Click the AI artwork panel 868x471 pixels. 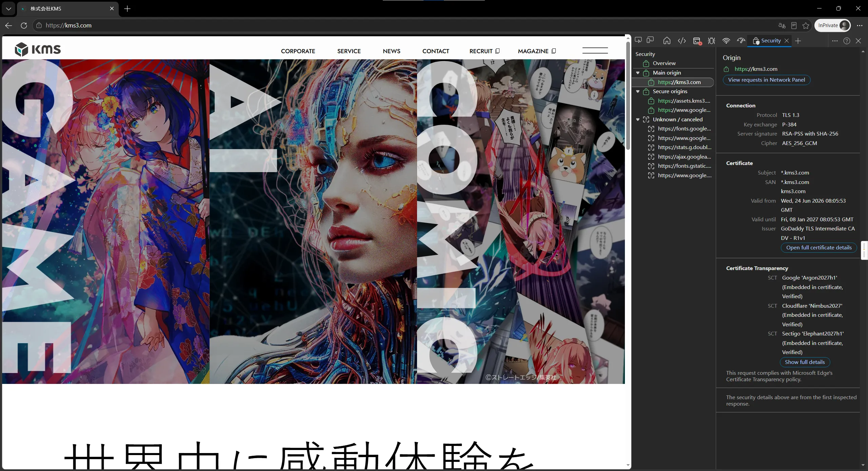tap(313, 222)
